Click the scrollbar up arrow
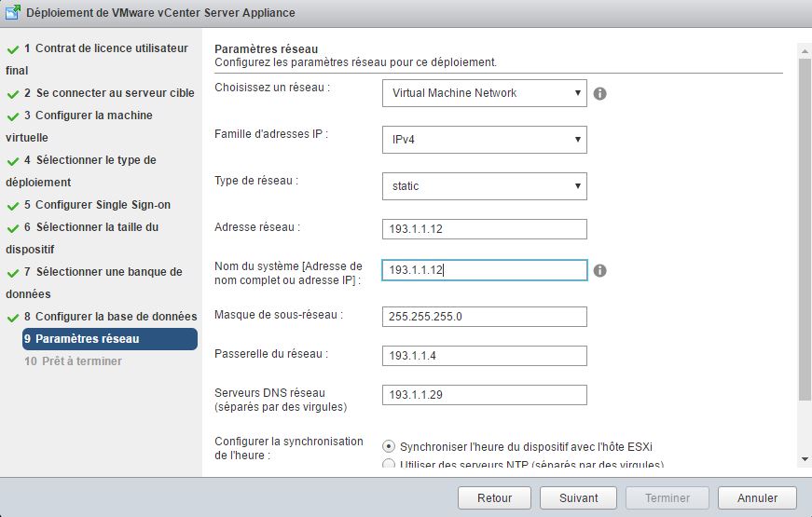This screenshot has width=812, height=517. 805,51
